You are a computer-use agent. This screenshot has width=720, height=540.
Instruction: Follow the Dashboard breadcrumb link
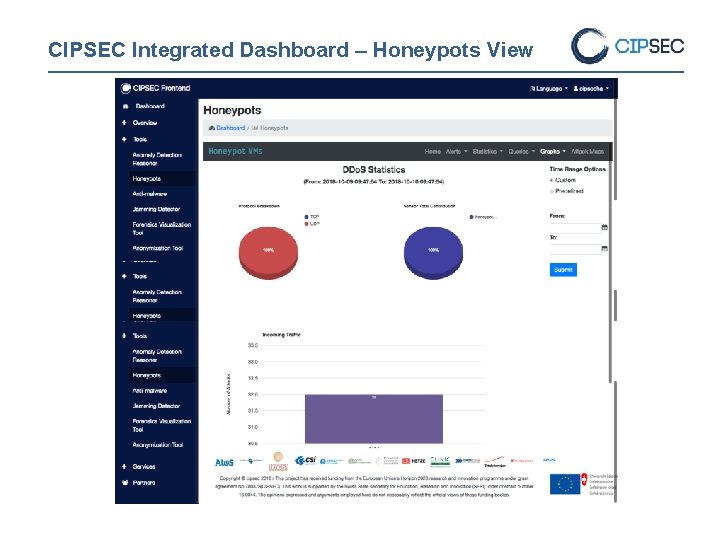(x=231, y=128)
